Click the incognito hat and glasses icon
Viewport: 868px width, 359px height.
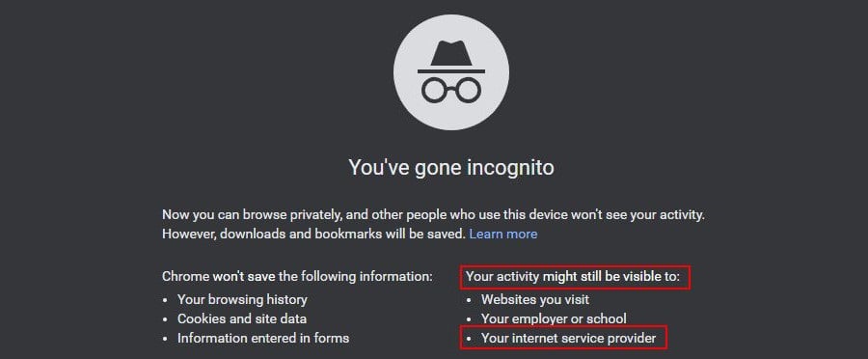pos(451,72)
